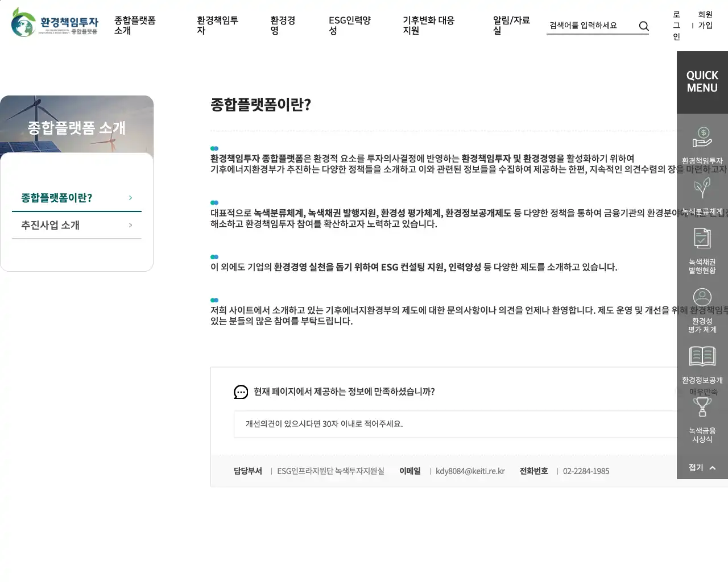Open 녹색금융 시상식 trophy icon

[702, 408]
